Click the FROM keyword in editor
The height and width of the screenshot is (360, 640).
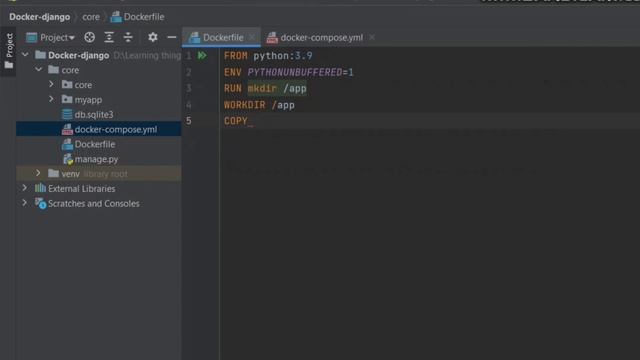236,56
